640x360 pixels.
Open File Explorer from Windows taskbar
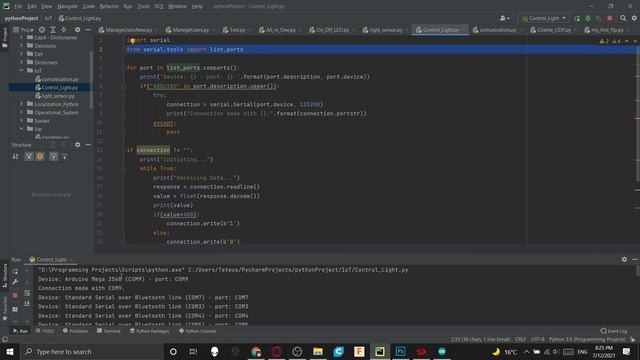coord(318,351)
